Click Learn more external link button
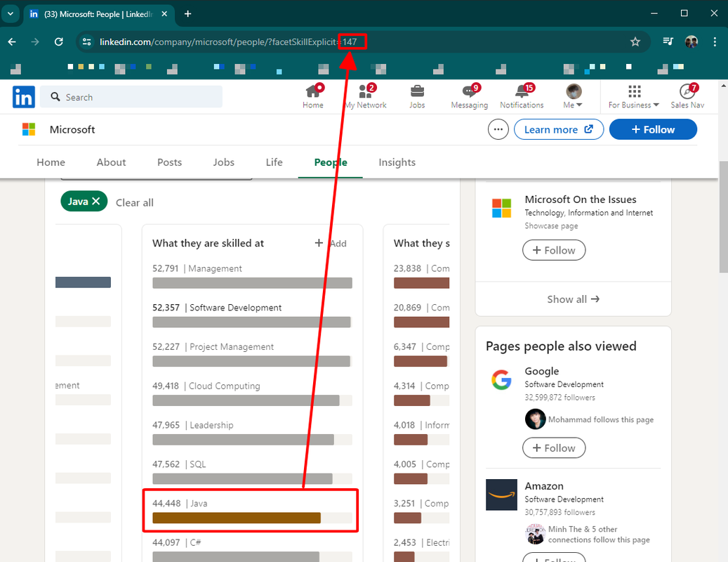Screen dimensions: 728x562 point(559,129)
